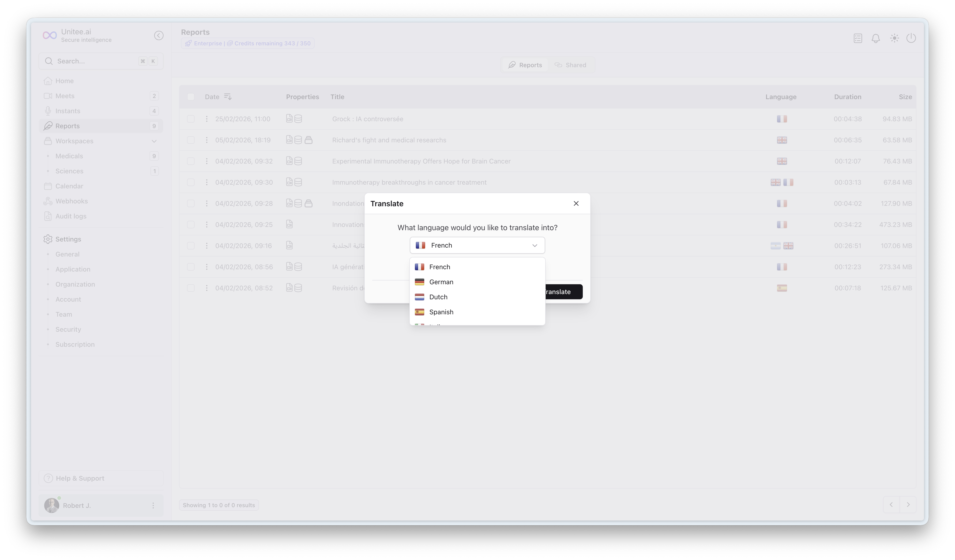Image resolution: width=955 pixels, height=560 pixels.
Task: Click the Spanish flag on 04/02/2026, 08:52 row
Action: (x=782, y=288)
